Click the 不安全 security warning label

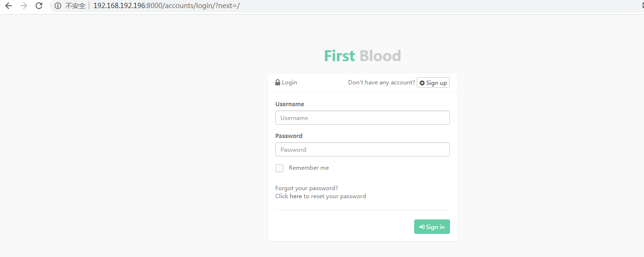(x=75, y=6)
